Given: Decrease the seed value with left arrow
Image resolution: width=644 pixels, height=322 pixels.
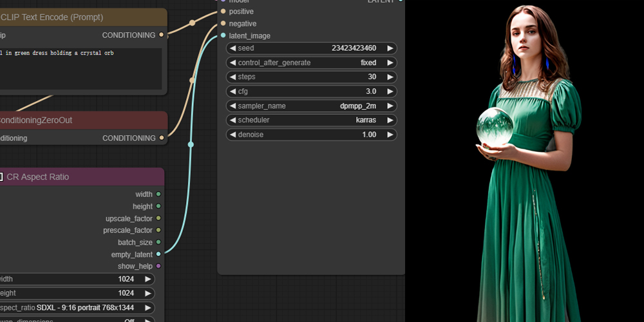Looking at the screenshot, I should click(232, 48).
